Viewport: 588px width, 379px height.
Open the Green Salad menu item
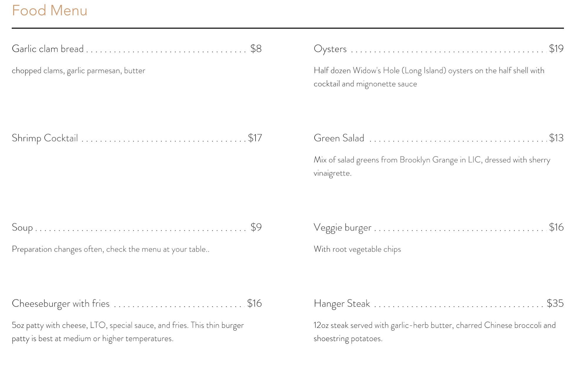pos(339,138)
